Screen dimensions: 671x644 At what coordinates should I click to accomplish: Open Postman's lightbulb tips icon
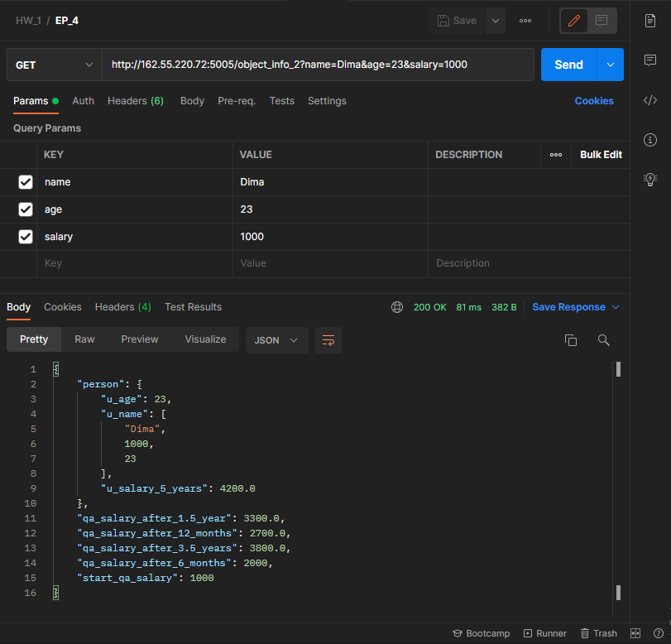[x=650, y=179]
